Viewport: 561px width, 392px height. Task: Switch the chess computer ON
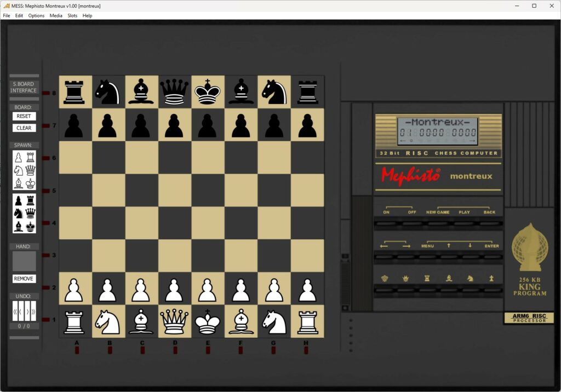point(386,223)
